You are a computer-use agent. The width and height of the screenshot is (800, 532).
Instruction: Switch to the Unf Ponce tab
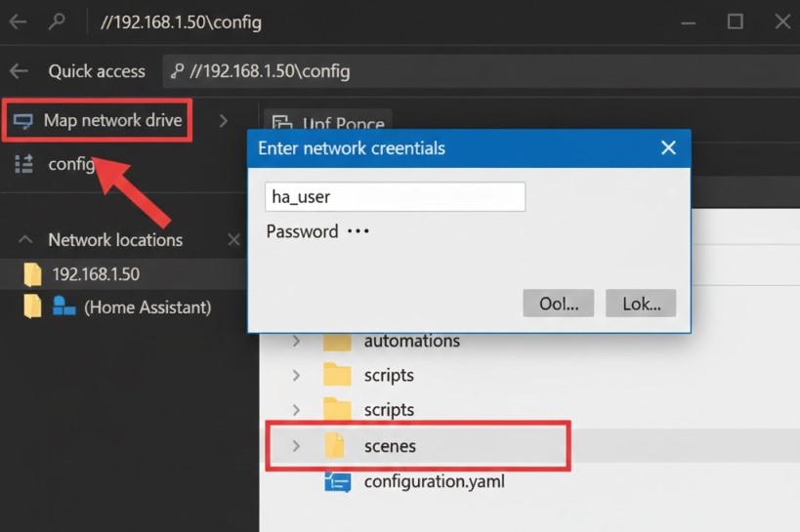(x=328, y=121)
